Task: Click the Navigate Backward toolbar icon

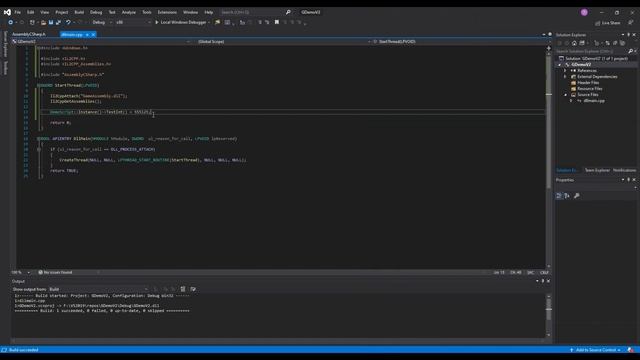Action: [x=11, y=22]
